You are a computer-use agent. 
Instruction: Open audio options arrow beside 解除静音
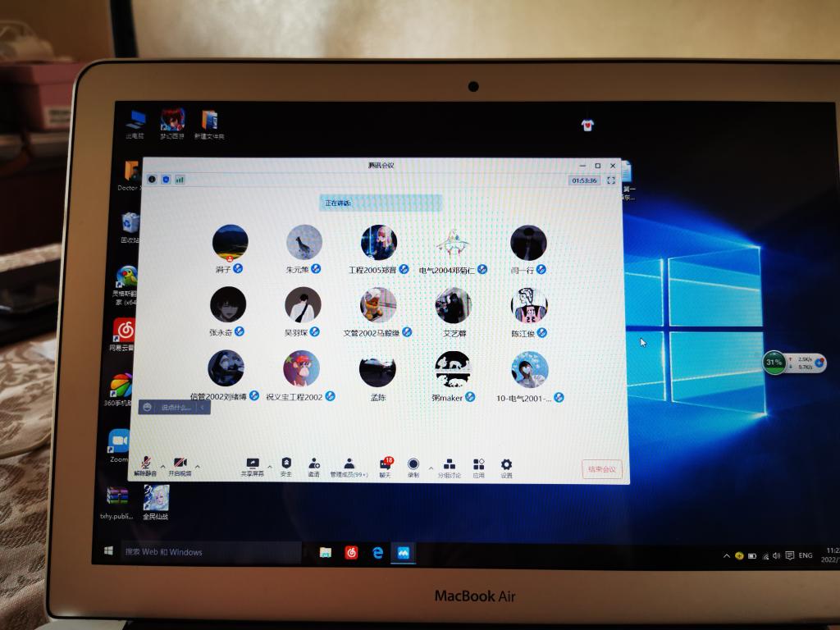click(x=163, y=467)
